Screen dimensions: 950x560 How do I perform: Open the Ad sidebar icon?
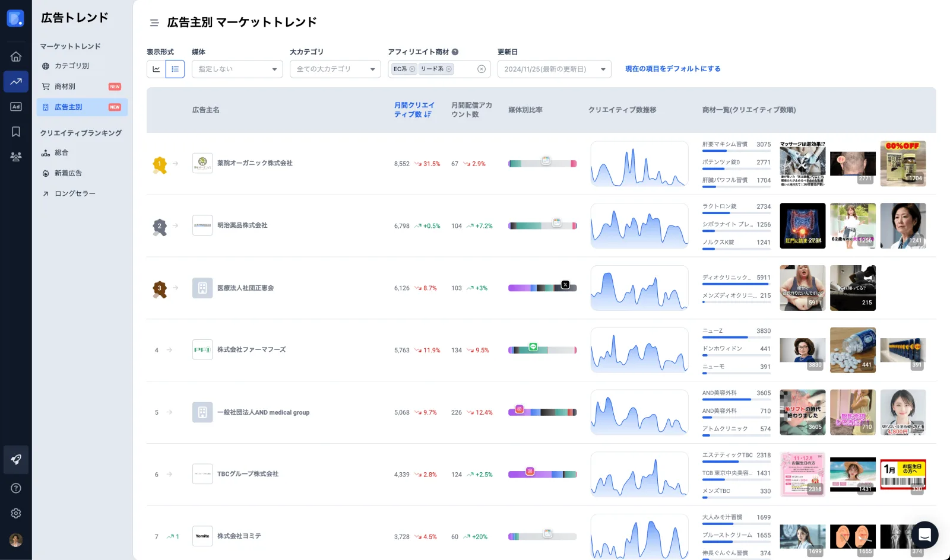click(x=16, y=107)
